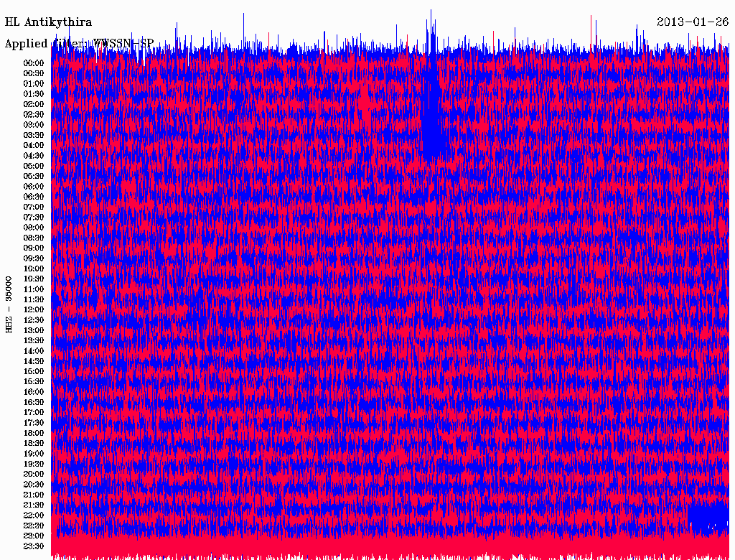Click the 16:00 time label
Image resolution: width=735 pixels, height=560 pixels.
pos(34,392)
